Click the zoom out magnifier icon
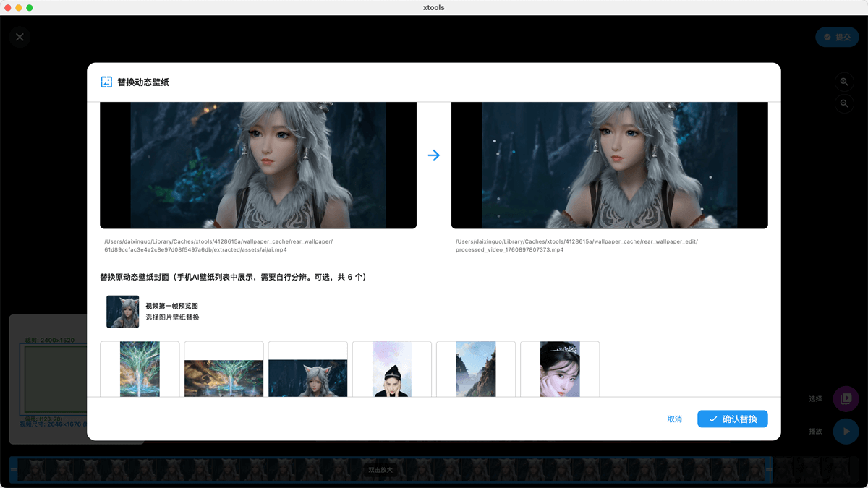Image resolution: width=868 pixels, height=488 pixels. pyautogui.click(x=844, y=104)
